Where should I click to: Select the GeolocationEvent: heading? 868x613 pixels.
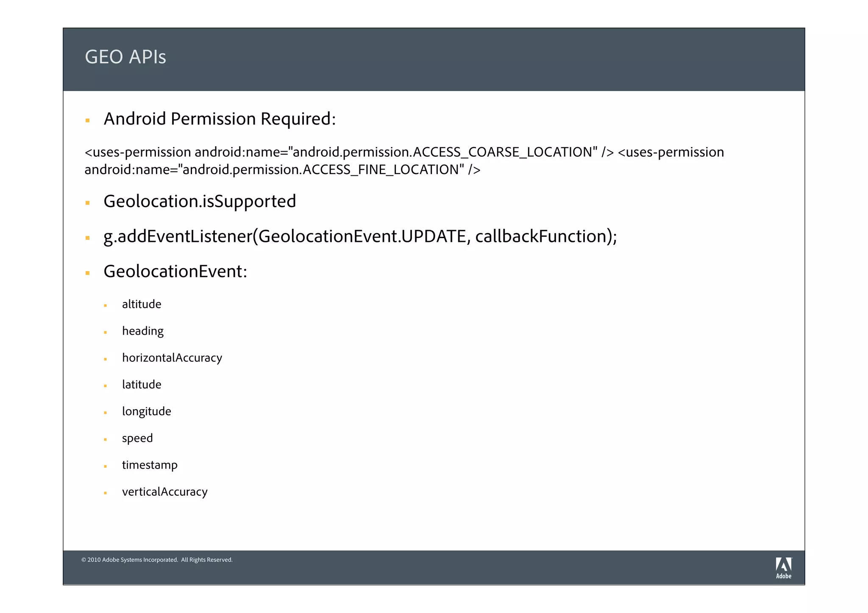point(175,272)
